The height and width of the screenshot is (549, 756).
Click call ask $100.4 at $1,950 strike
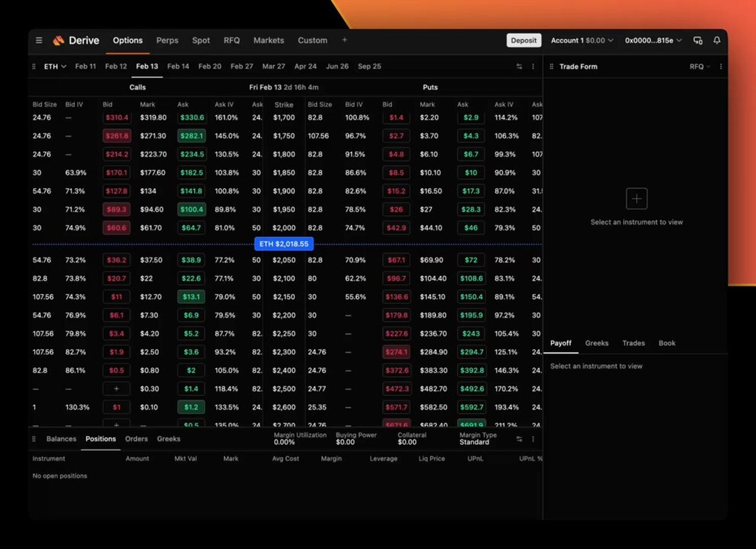point(191,209)
